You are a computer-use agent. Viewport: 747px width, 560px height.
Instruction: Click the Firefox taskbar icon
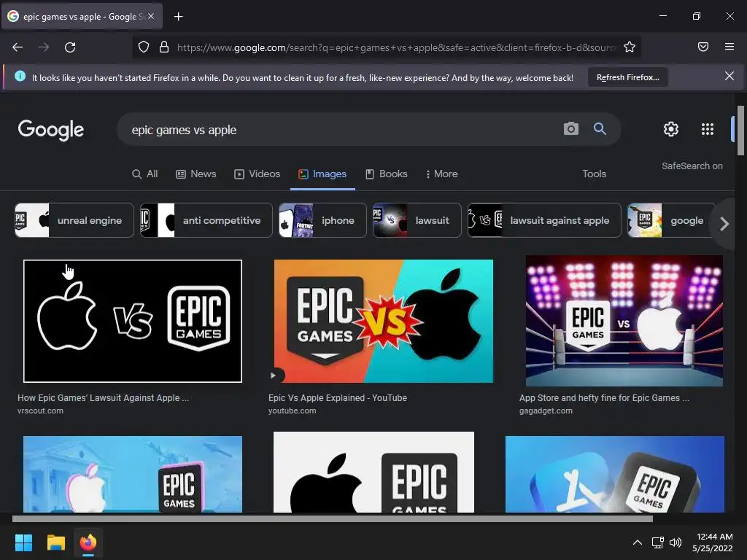(88, 542)
